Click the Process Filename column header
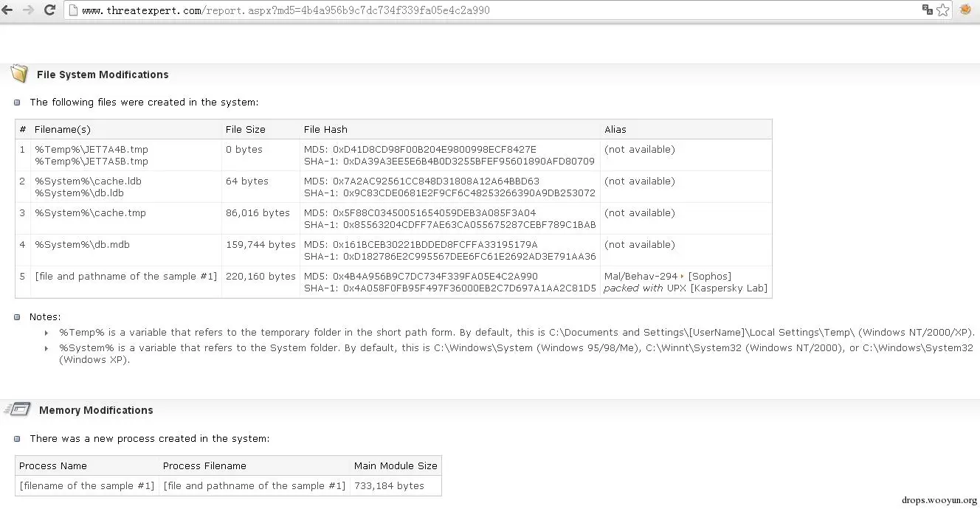Image resolution: width=980 pixels, height=509 pixels. (x=204, y=466)
